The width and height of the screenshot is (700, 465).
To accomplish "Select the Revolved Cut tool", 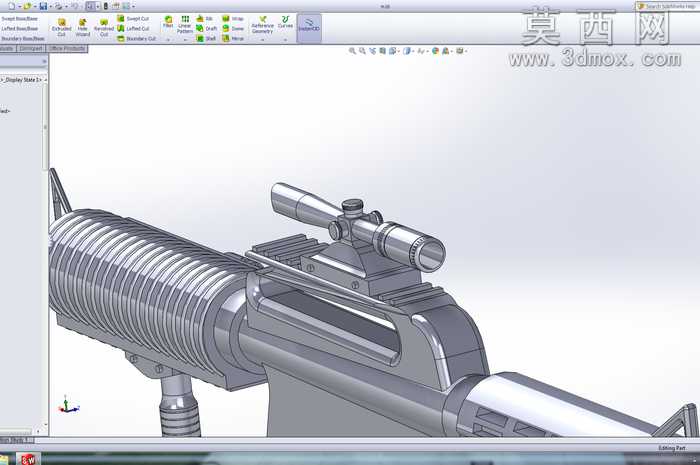I will tap(104, 28).
